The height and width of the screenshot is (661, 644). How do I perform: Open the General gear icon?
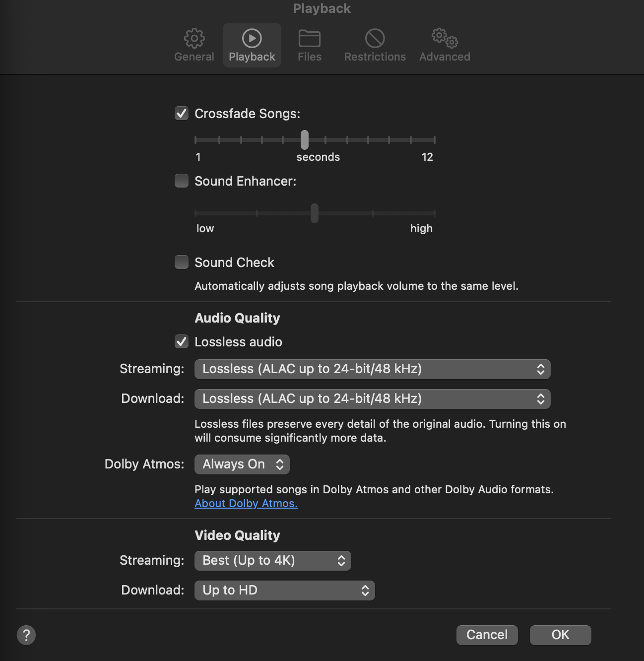coord(194,38)
